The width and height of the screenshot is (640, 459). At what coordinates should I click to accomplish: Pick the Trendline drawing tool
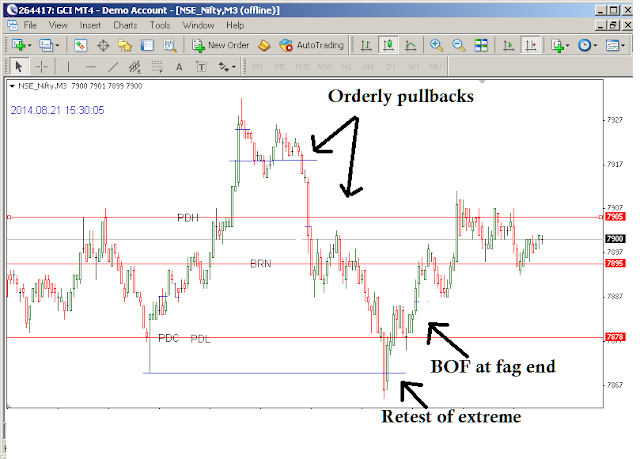113,67
